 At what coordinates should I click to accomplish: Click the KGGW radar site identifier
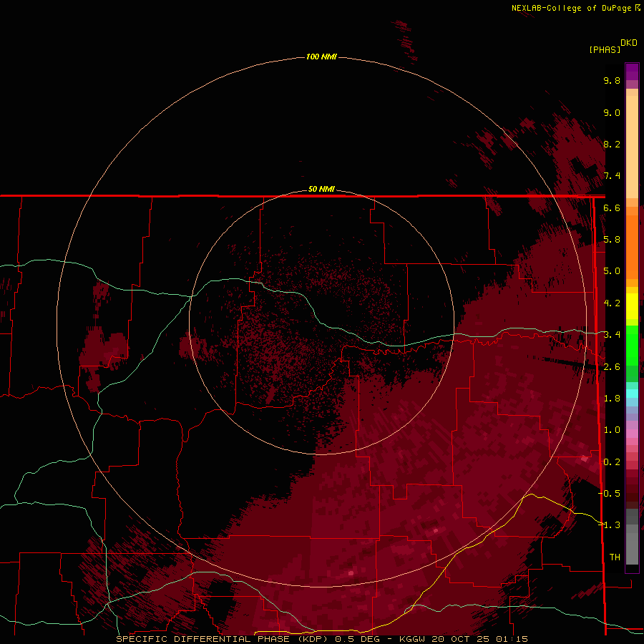(x=414, y=639)
